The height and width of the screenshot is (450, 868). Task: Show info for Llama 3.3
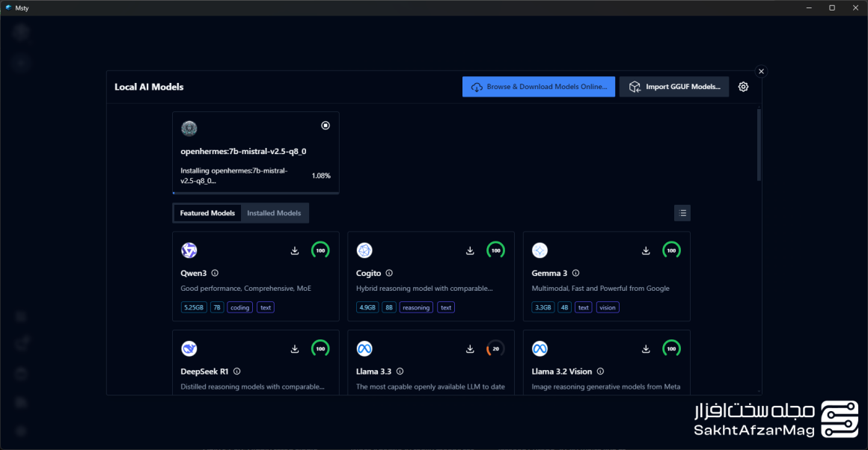click(400, 372)
